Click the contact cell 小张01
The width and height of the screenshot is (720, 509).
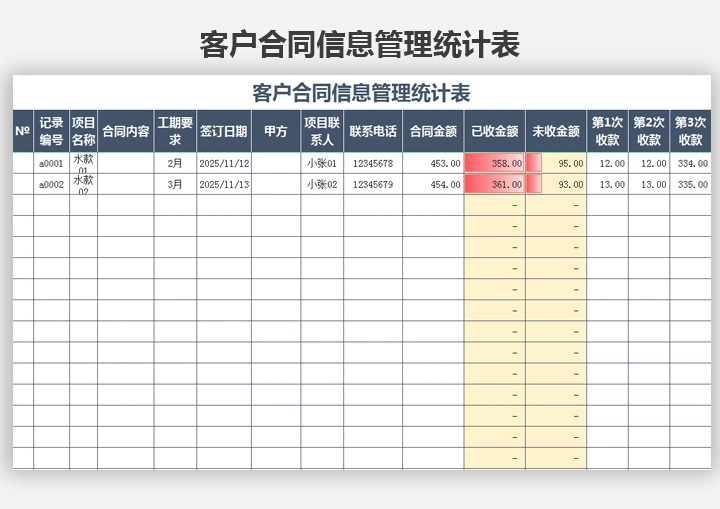pyautogui.click(x=322, y=163)
